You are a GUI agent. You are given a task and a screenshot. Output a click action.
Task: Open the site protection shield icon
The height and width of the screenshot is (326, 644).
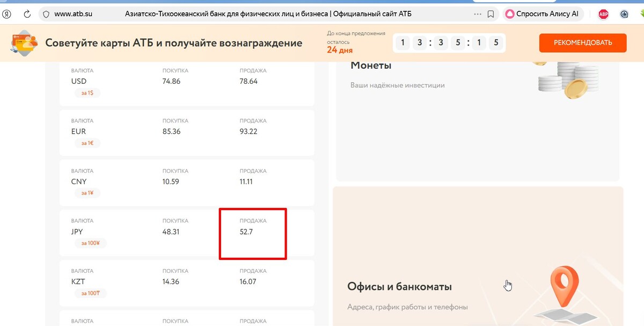(x=46, y=15)
